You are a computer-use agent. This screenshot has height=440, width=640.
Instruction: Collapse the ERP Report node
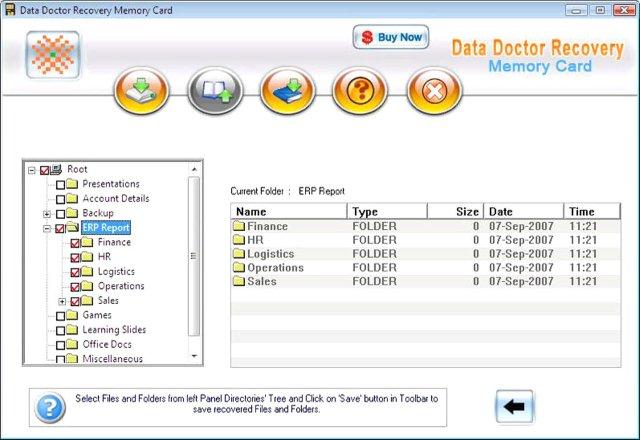click(47, 229)
